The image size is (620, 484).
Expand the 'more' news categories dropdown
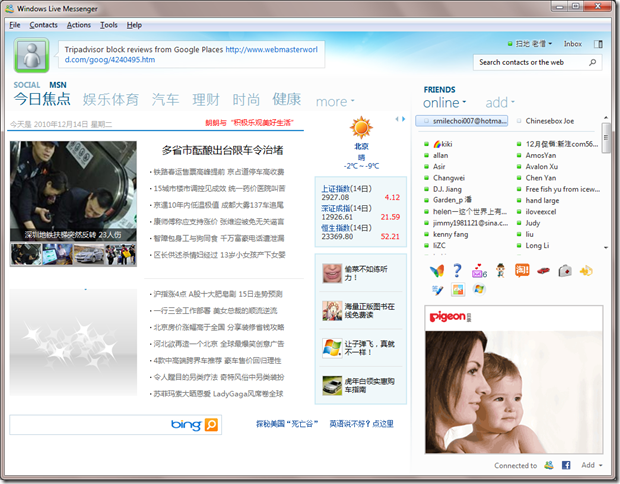pyautogui.click(x=335, y=102)
